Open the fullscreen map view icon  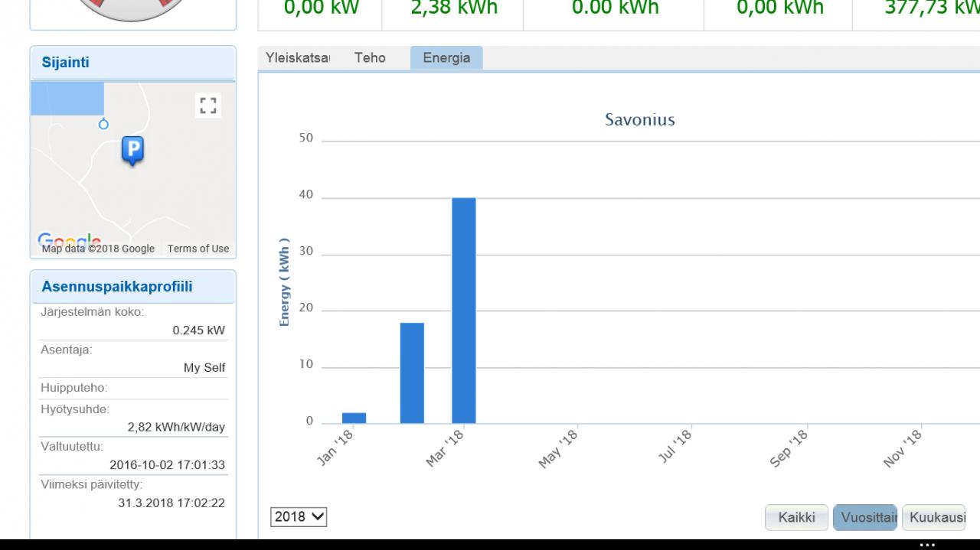click(x=207, y=105)
